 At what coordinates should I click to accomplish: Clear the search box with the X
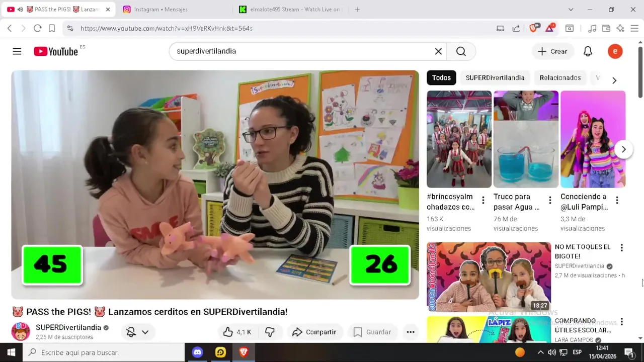(x=438, y=51)
